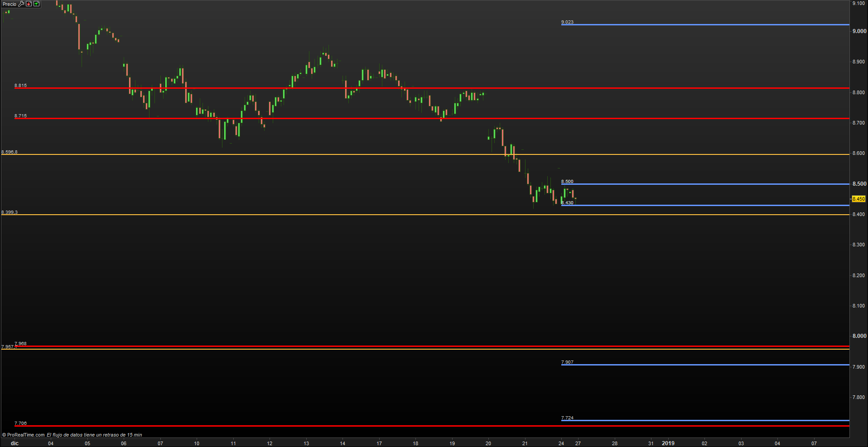868x447 pixels.
Task: Select the orange line's 8.399,3 label
Action: pos(10,212)
